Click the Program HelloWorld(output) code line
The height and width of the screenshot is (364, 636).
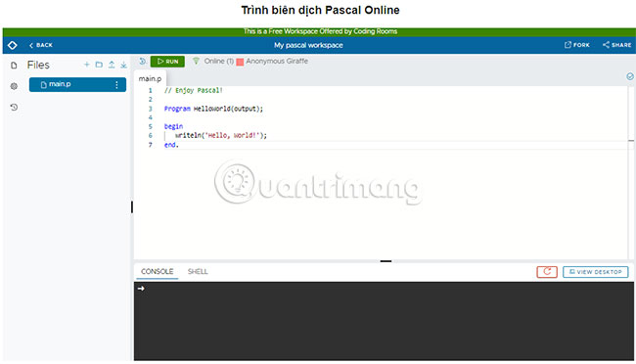click(213, 109)
